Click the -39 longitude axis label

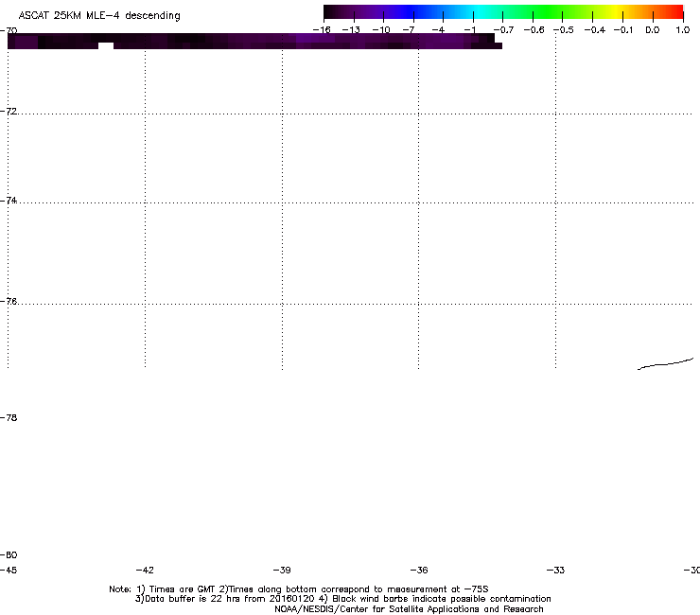tap(282, 570)
